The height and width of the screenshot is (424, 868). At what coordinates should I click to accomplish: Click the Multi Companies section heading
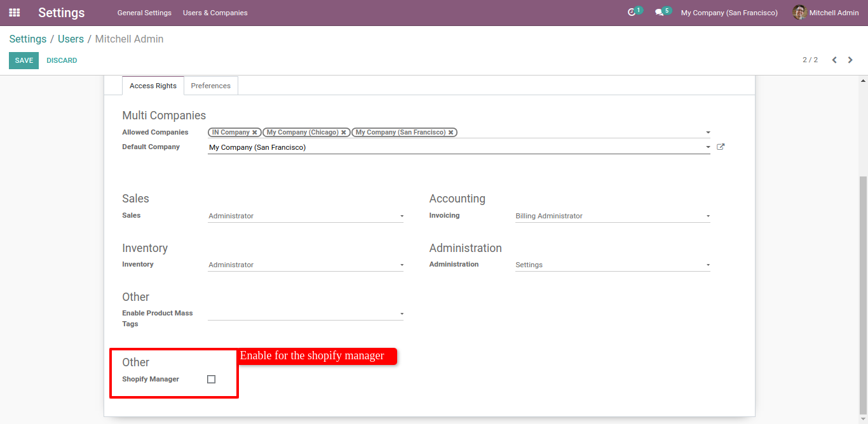(164, 116)
